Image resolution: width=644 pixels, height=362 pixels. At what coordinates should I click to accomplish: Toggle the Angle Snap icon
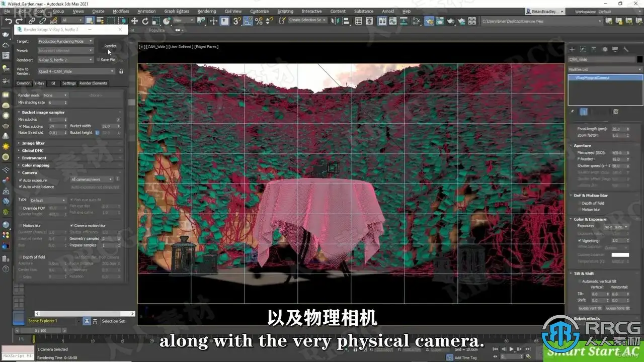pyautogui.click(x=248, y=21)
